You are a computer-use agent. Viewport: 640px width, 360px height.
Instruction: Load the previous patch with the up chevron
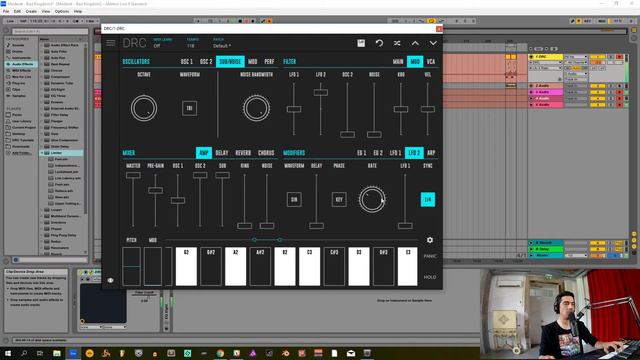415,43
